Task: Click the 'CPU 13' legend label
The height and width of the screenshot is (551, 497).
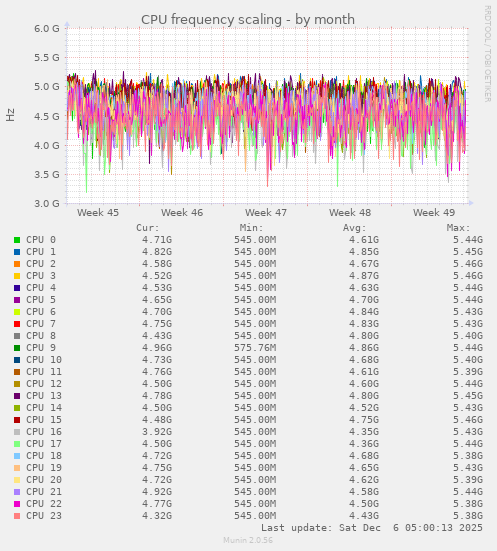Action: tap(44, 396)
